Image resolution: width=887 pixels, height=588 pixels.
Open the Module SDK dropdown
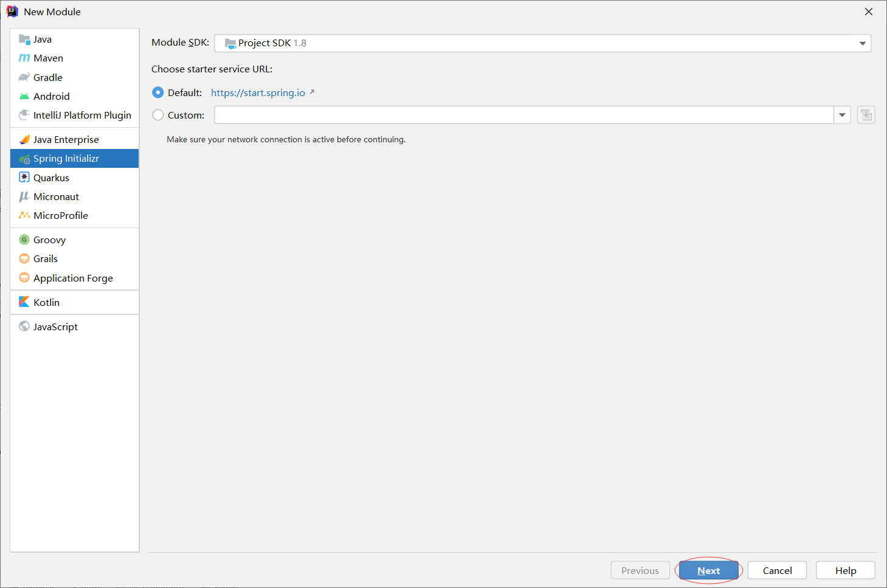click(x=542, y=43)
